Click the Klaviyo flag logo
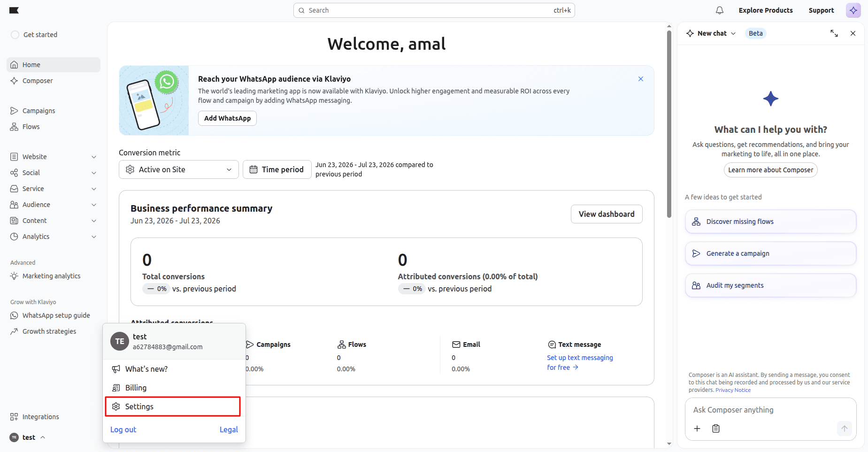The height and width of the screenshot is (452, 868). click(14, 10)
